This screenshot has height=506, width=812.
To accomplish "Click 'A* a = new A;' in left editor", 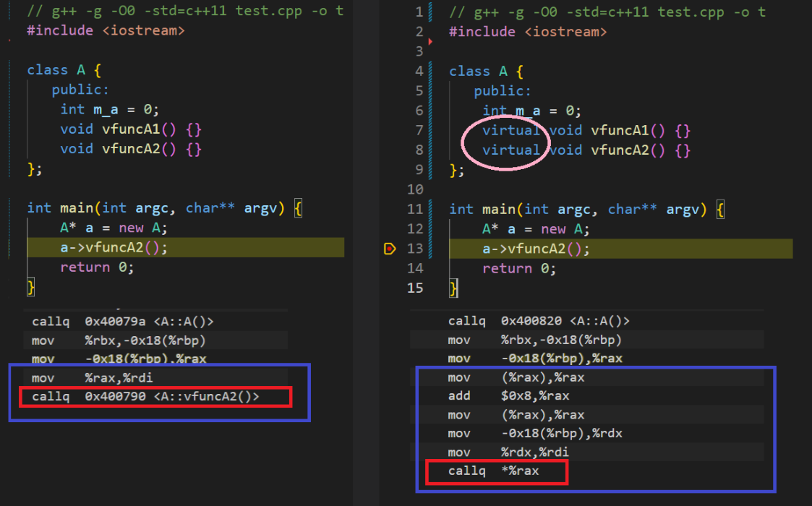I will point(114,228).
